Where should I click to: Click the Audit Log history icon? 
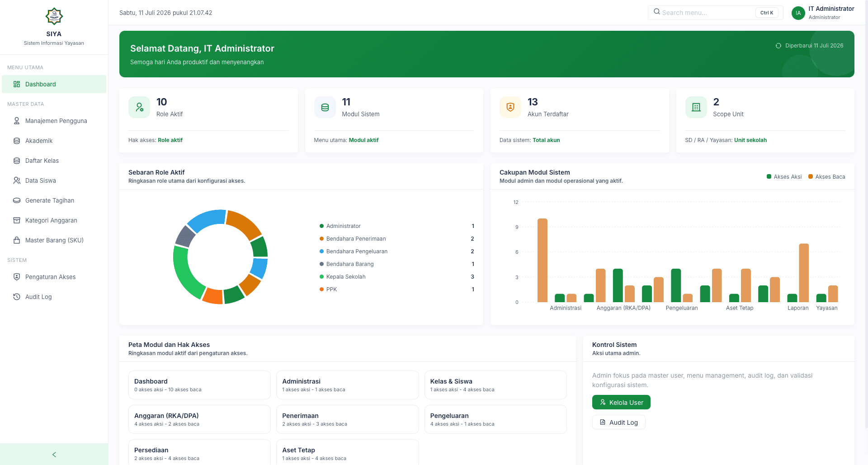pos(17,297)
